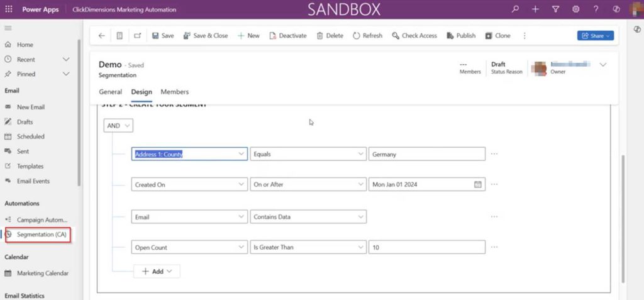The width and height of the screenshot is (644, 300).
Task: Open the help question mark icon
Action: (x=596, y=9)
